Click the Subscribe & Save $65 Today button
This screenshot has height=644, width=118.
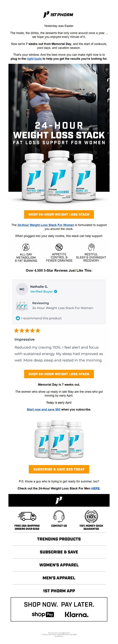pos(59,469)
